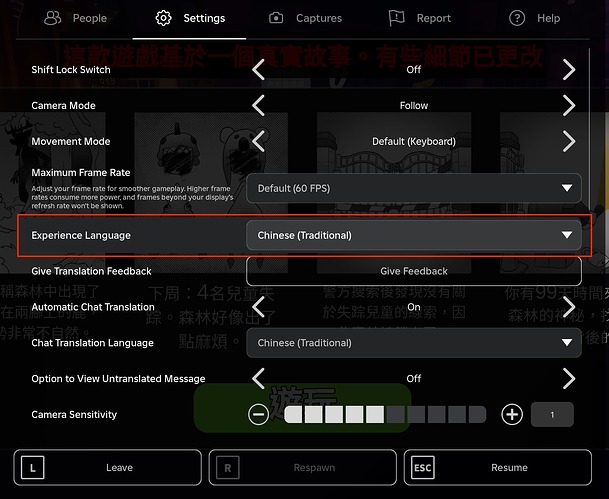Viewport: 609px width, 499px height.
Task: Click the Leave button
Action: click(108, 468)
